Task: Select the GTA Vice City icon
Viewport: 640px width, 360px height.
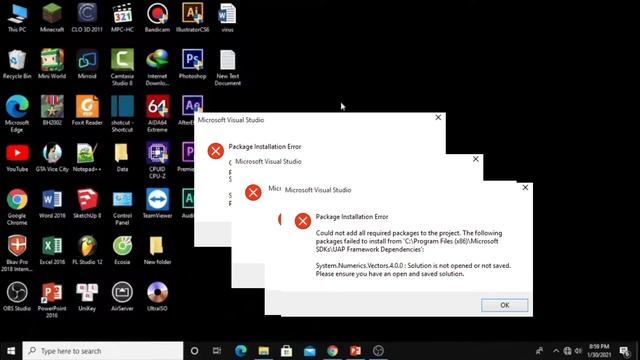Action: click(x=52, y=157)
